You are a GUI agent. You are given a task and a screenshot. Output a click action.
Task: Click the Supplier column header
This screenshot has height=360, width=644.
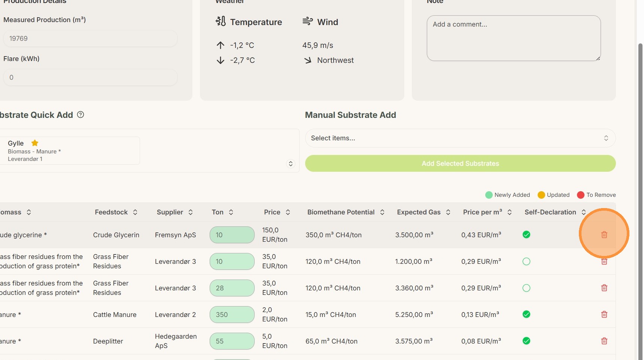pyautogui.click(x=174, y=212)
